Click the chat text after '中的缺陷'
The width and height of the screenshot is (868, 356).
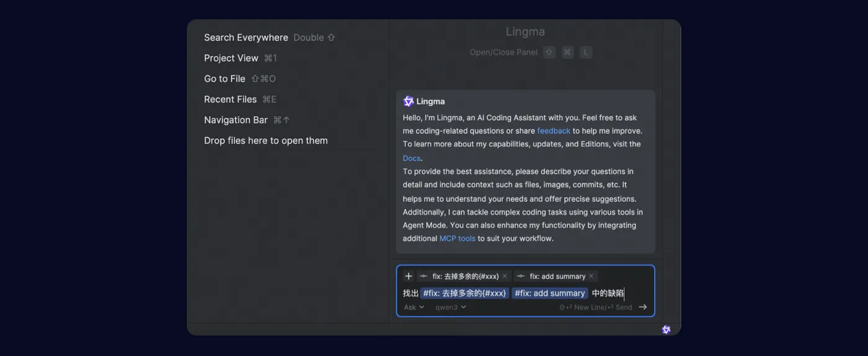click(624, 293)
